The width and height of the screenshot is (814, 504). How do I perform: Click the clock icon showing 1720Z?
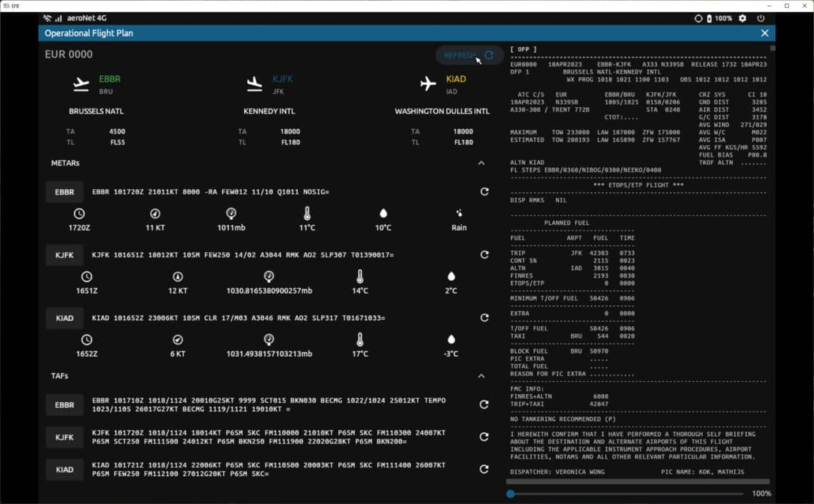click(79, 213)
